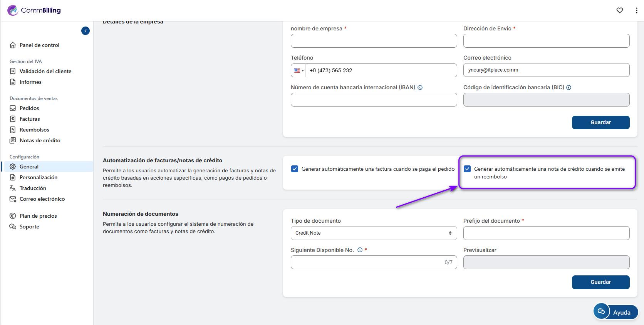The image size is (644, 325).
Task: Open Personalización settings page
Action: click(x=38, y=177)
